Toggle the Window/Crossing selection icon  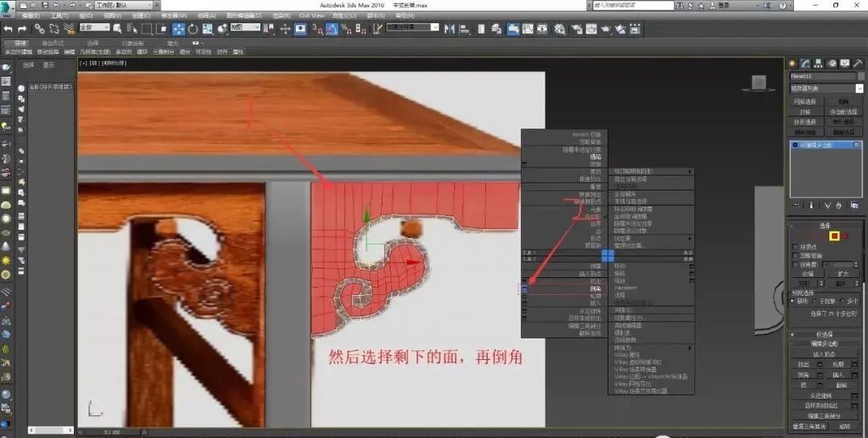tap(161, 29)
